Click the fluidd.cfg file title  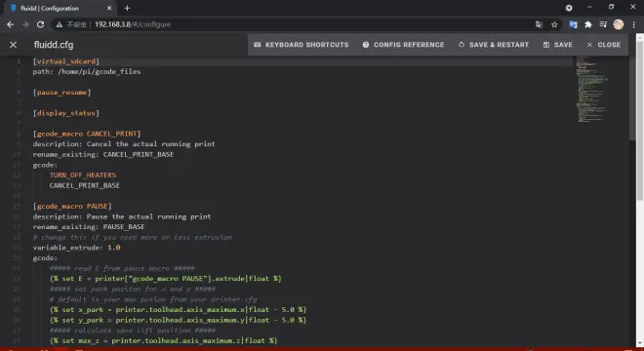click(54, 45)
